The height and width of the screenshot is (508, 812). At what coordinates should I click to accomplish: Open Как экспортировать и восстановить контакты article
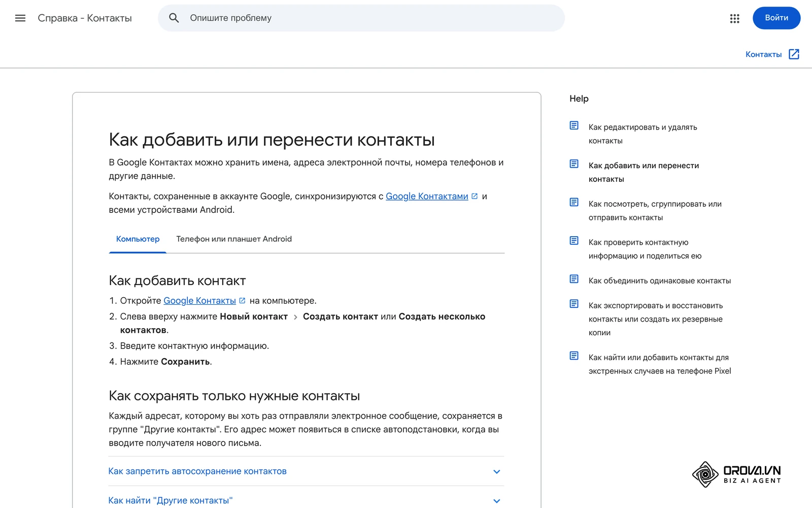(x=656, y=319)
